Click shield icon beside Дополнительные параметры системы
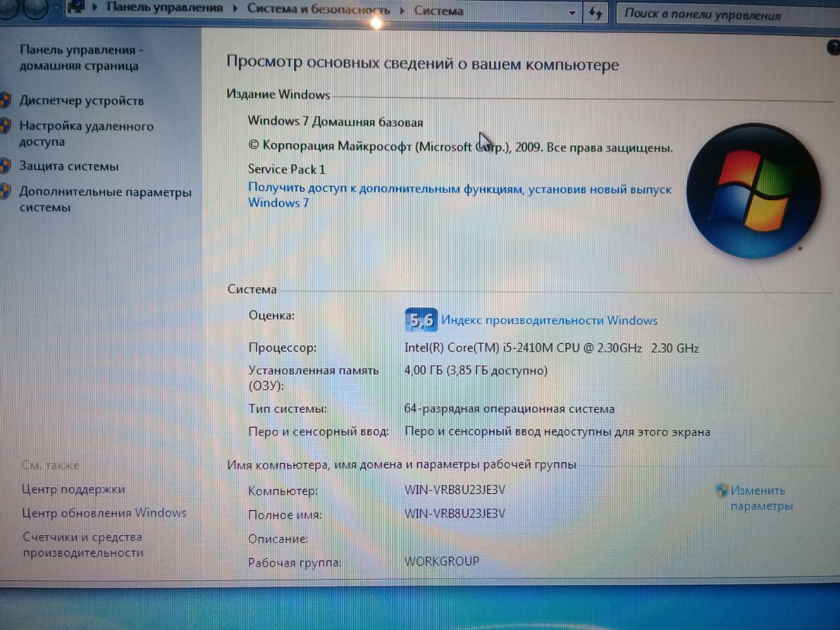Image resolution: width=840 pixels, height=630 pixels. (5, 191)
